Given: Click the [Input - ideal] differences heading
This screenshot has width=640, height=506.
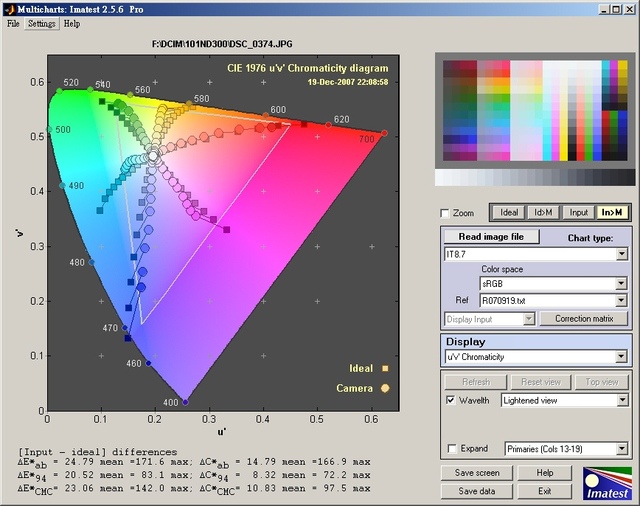Looking at the screenshot, I should [x=98, y=452].
